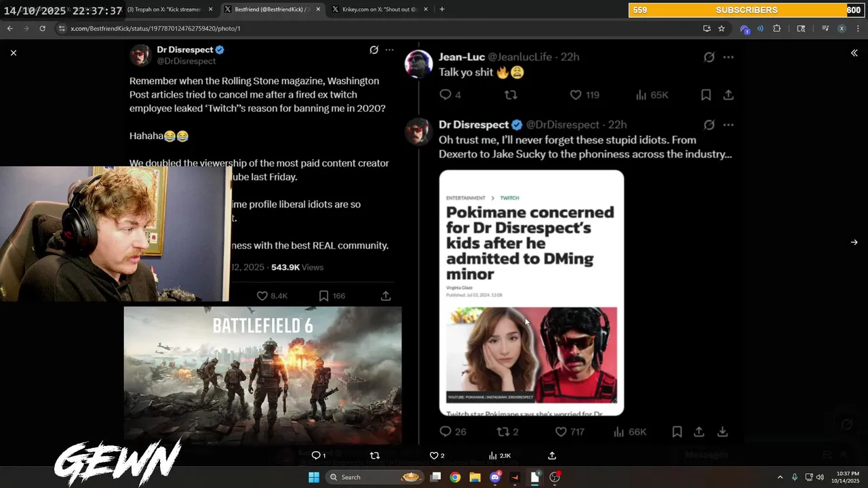This screenshot has height=488, width=868.
Task: Bookmark this page with the star icon
Action: [722, 28]
